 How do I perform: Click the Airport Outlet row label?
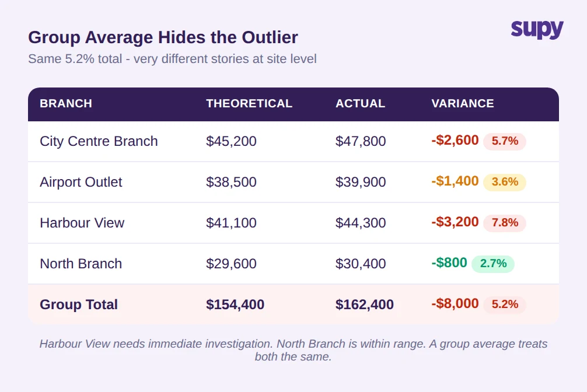click(x=81, y=182)
